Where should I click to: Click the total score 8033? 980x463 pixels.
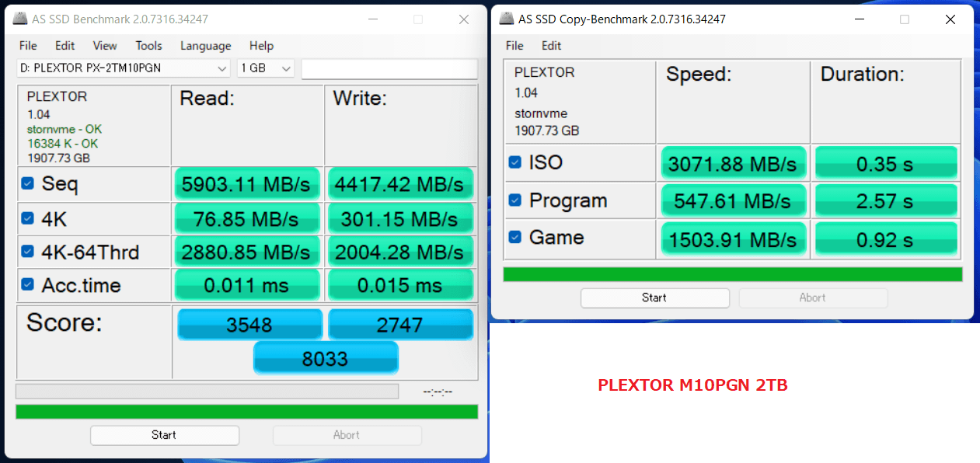pos(326,358)
